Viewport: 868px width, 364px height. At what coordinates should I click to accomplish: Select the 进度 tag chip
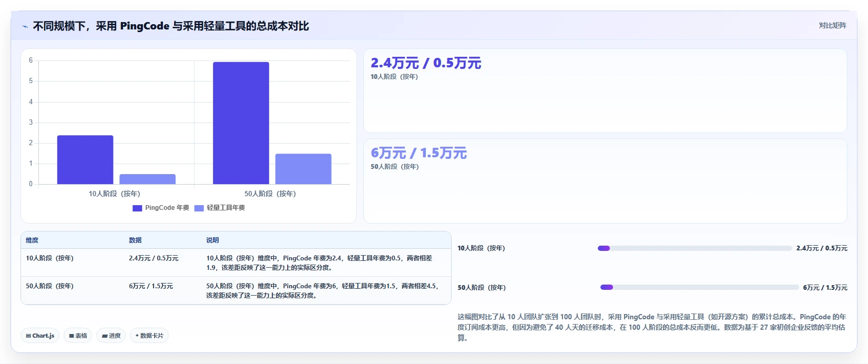click(111, 336)
